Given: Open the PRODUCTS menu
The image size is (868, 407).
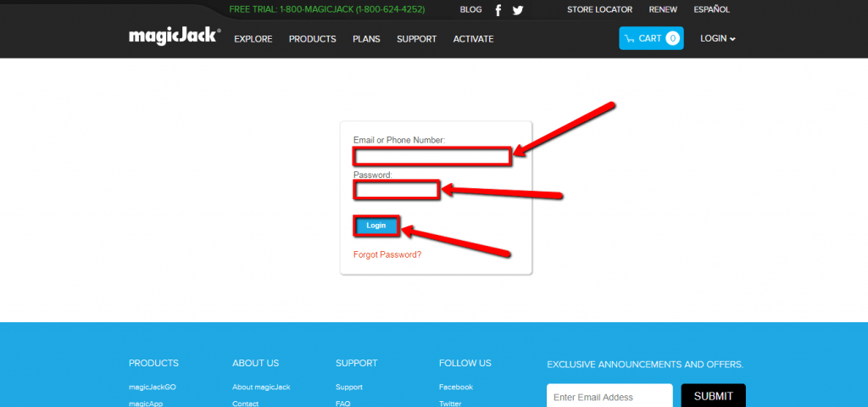Looking at the screenshot, I should 312,39.
